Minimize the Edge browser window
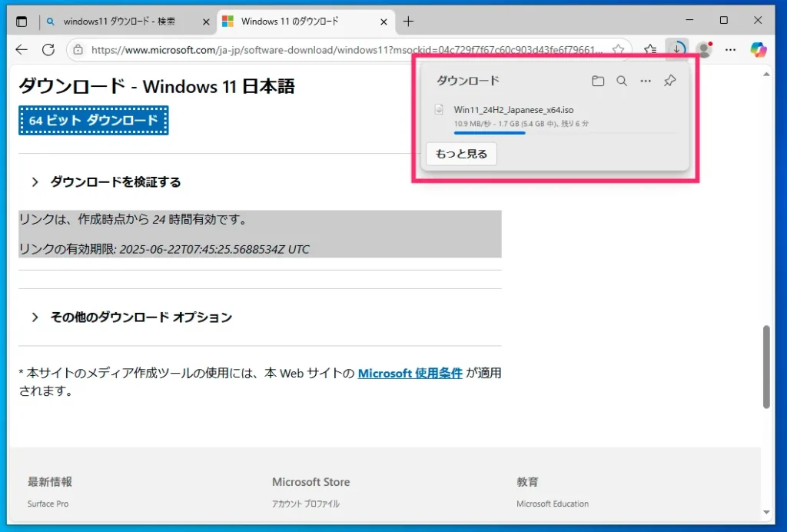Viewport: 787px width, 532px height. 689,20
